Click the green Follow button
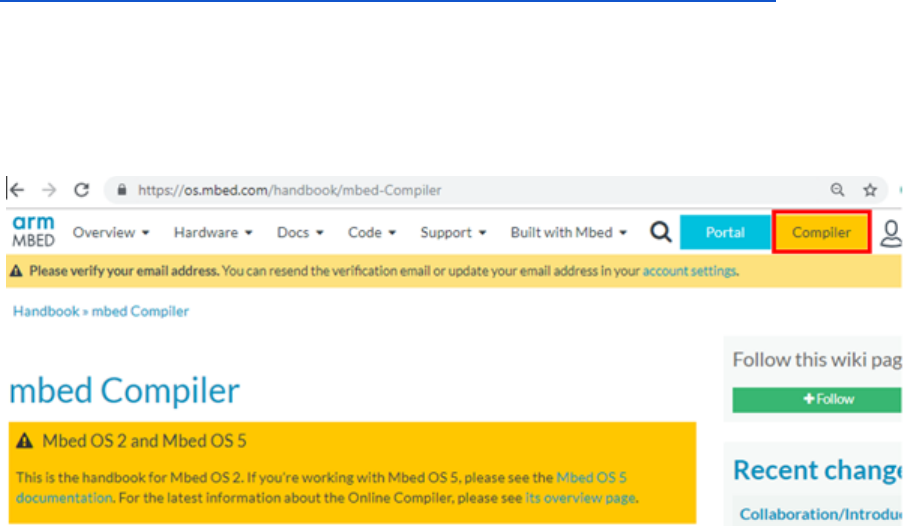The image size is (910, 526). click(817, 399)
